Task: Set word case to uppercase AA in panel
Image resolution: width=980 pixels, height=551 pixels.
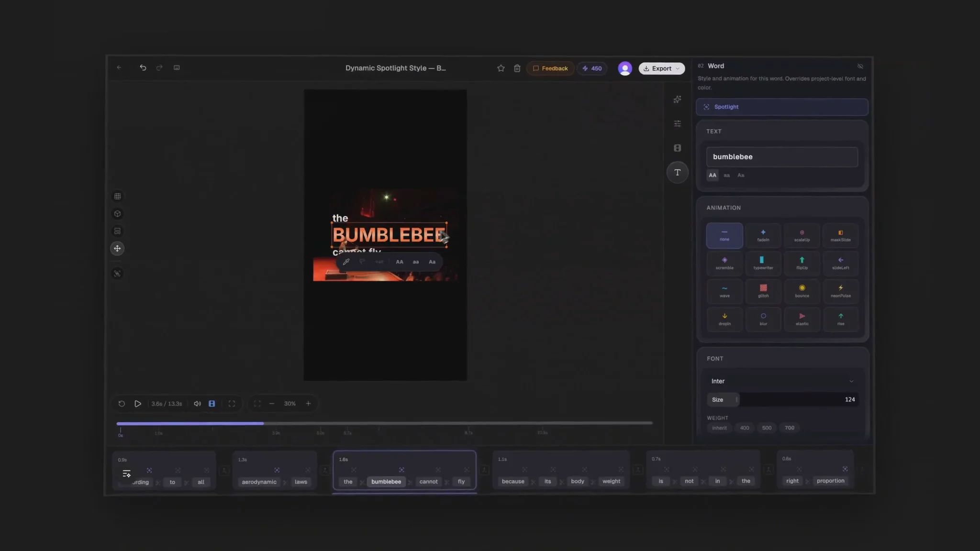Action: click(x=713, y=176)
